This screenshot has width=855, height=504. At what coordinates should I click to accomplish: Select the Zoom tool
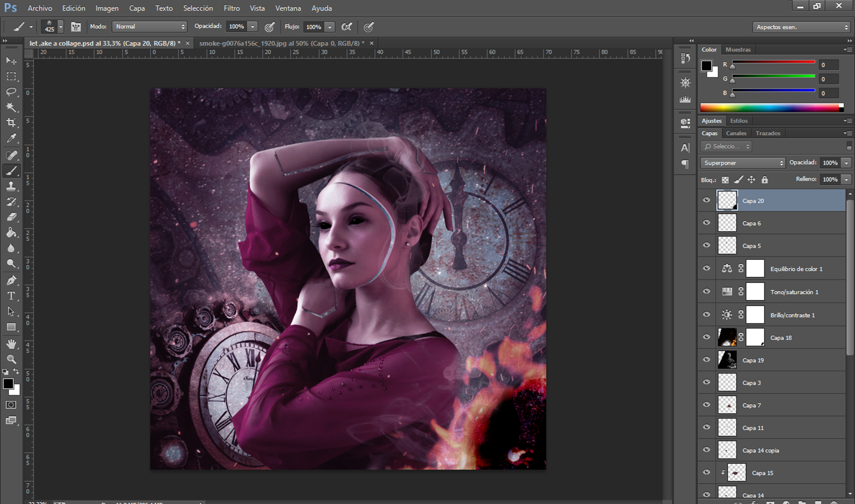pyautogui.click(x=11, y=359)
